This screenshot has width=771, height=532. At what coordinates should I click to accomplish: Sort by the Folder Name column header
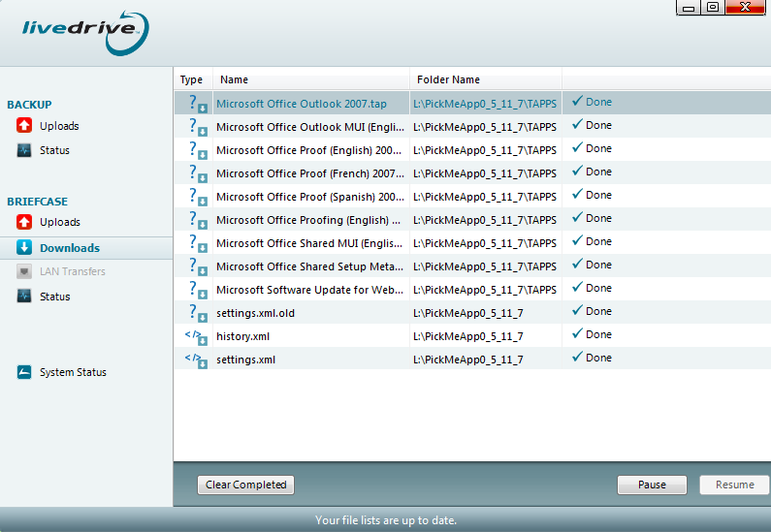point(486,79)
